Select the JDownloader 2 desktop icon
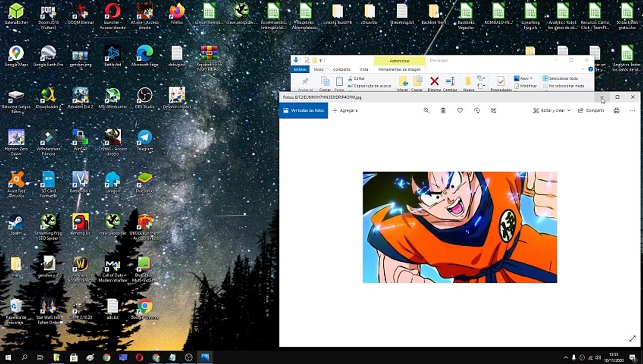 point(48,98)
